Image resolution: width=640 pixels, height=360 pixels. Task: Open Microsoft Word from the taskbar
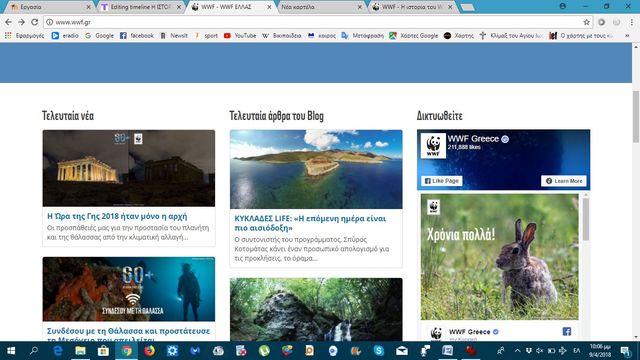click(x=447, y=351)
